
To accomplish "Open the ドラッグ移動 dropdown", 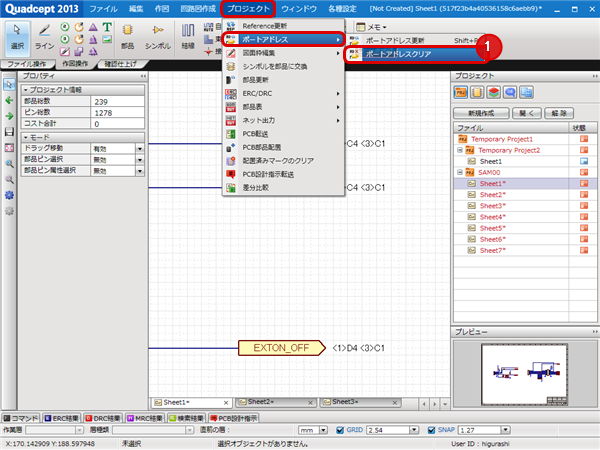I will 140,148.
